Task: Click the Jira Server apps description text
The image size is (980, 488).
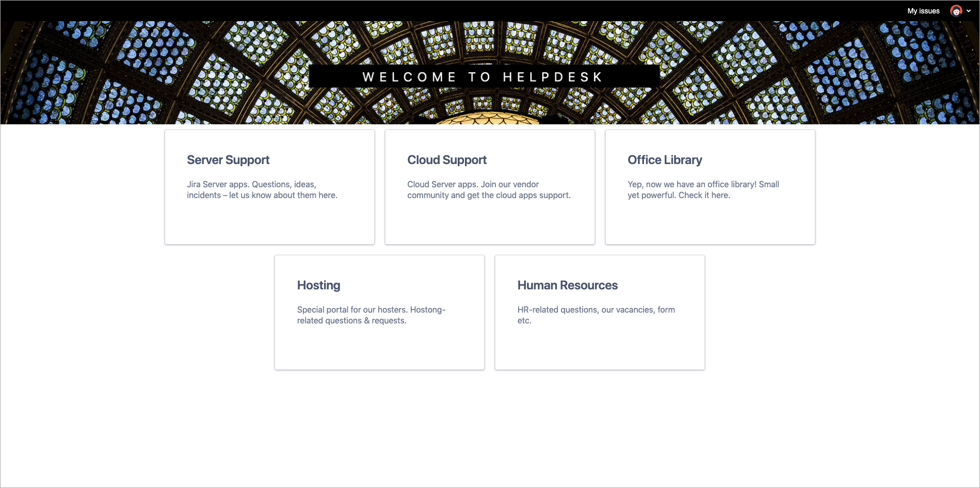Action: 262,190
